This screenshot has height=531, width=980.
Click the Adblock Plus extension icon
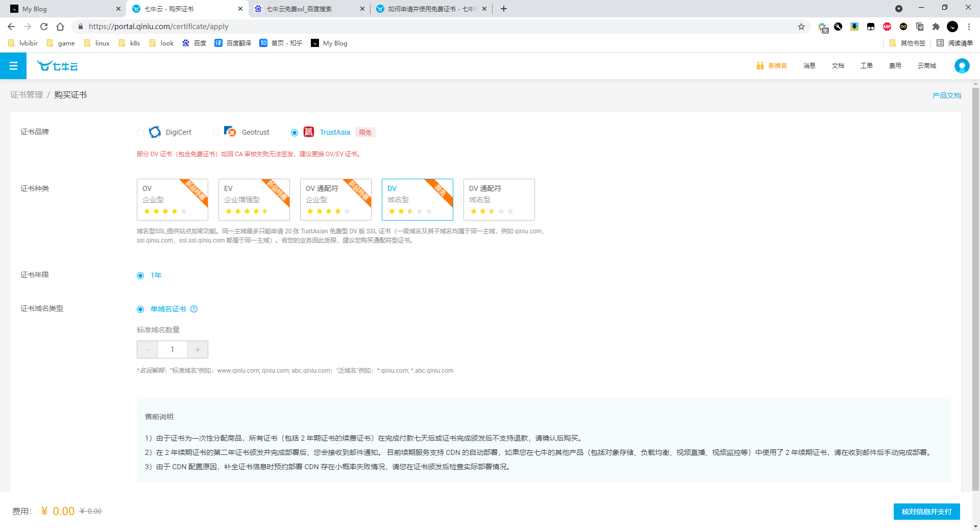click(887, 27)
